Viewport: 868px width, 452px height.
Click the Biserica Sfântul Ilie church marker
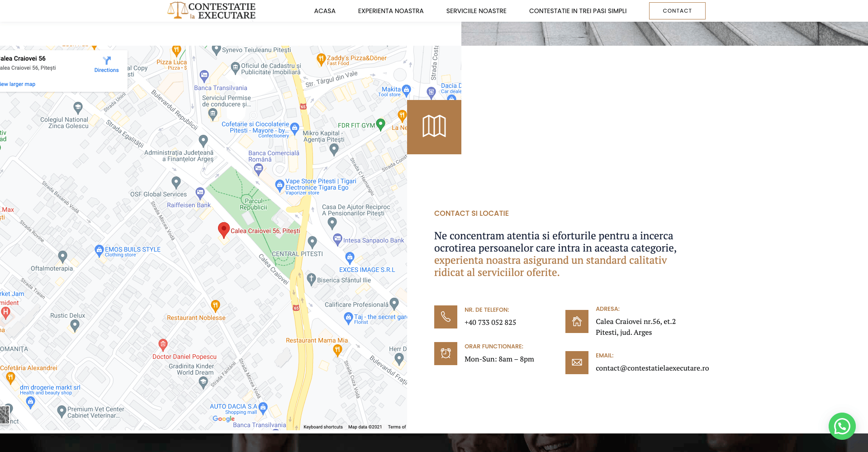[311, 279]
